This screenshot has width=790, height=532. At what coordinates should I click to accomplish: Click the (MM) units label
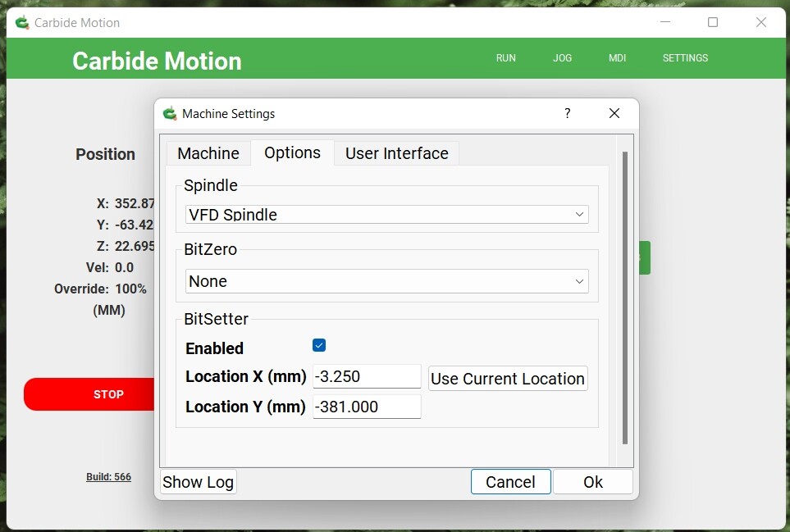click(109, 310)
